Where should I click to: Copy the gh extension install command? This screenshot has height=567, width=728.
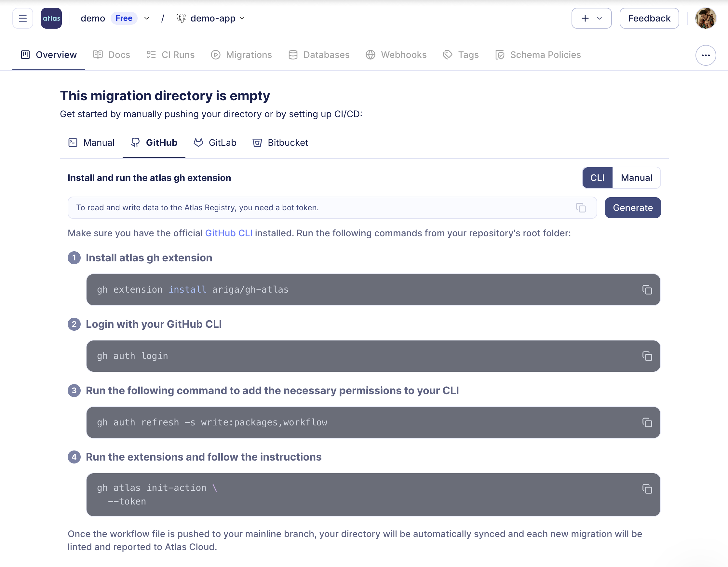(647, 290)
